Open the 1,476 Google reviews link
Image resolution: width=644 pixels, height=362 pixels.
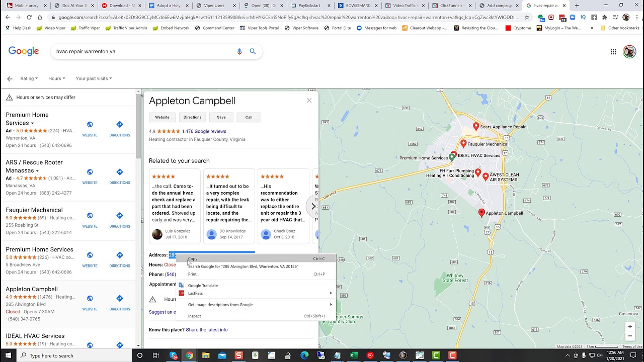[x=204, y=131]
